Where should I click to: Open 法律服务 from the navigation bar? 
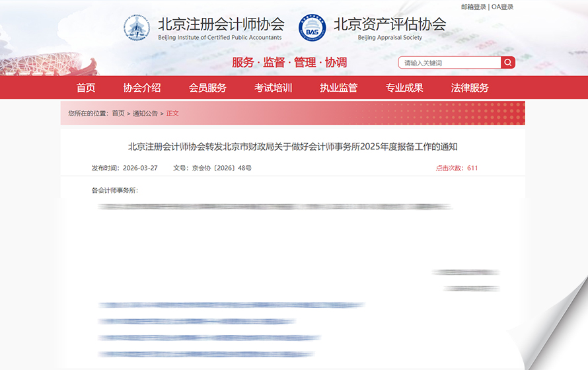click(x=470, y=88)
